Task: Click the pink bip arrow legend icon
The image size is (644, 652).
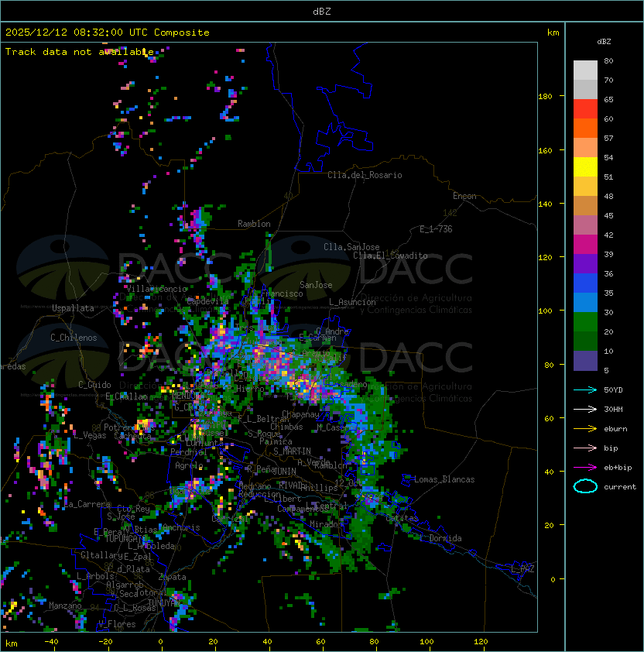Action: 585,448
